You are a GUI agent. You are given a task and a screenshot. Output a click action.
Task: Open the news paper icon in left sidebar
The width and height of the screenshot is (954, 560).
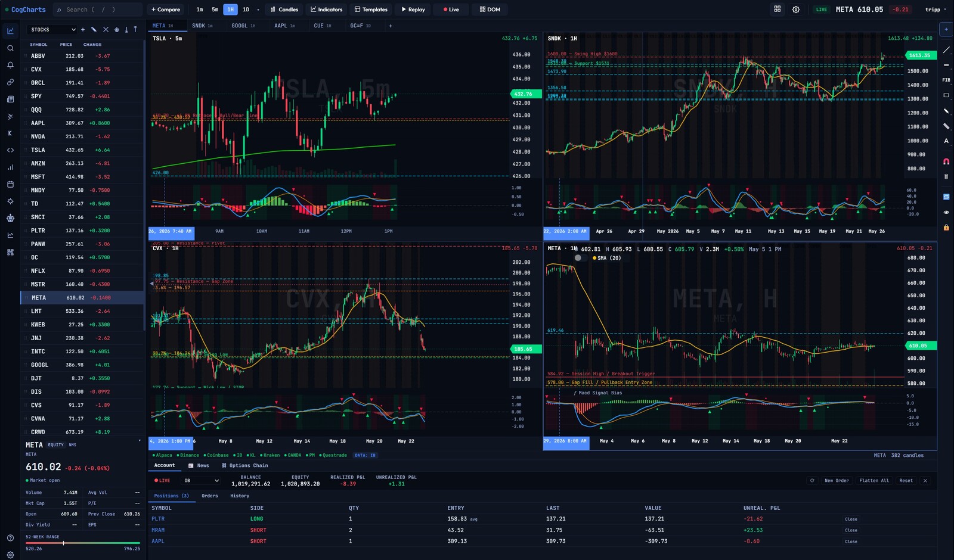coord(10,99)
